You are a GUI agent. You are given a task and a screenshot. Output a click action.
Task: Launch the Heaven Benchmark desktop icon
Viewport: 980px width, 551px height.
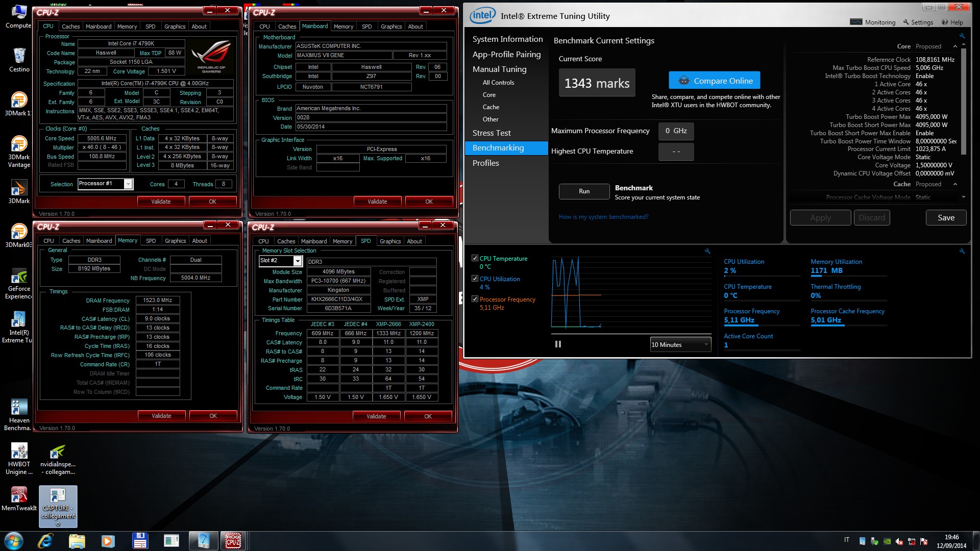[19, 415]
